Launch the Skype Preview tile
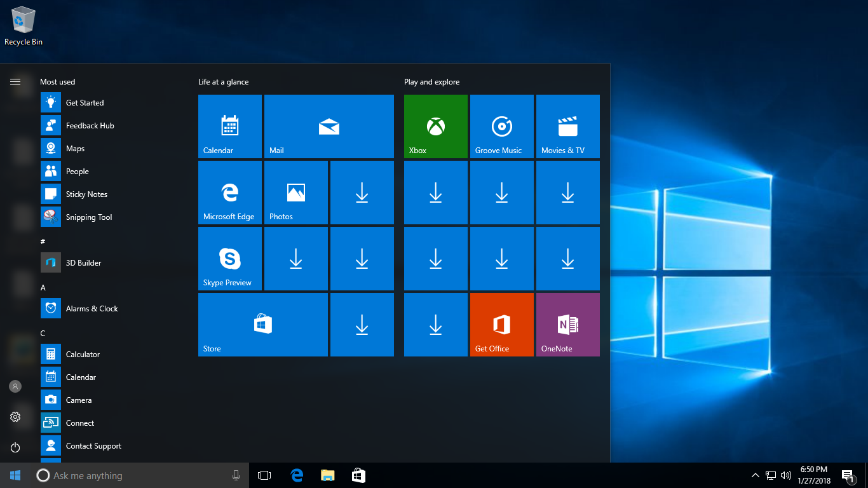 230,259
